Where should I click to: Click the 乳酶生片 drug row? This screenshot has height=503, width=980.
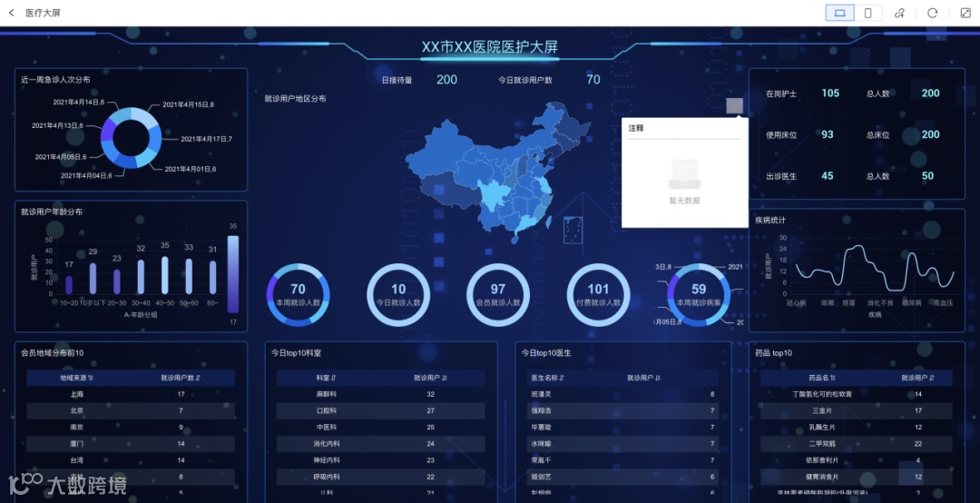coord(857,428)
